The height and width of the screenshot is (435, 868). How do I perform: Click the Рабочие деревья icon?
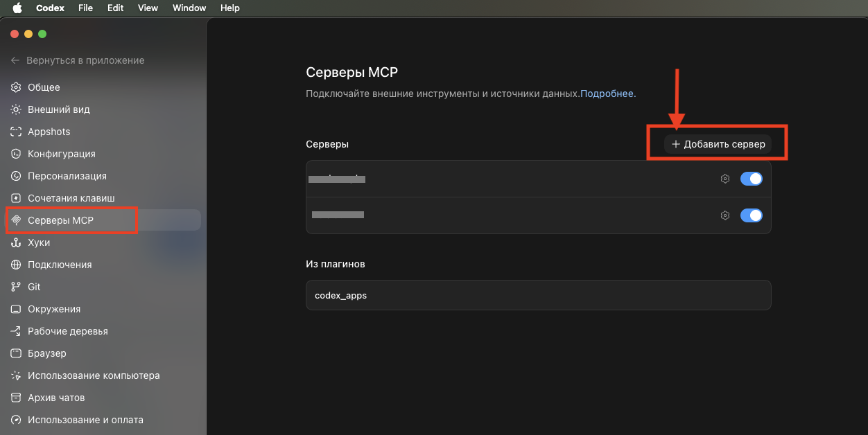pos(16,331)
